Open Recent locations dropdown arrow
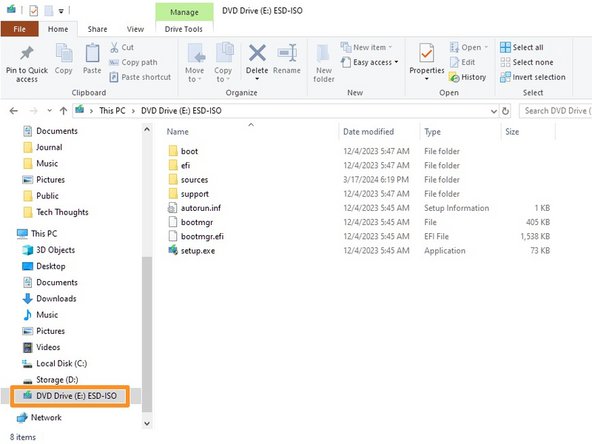Viewport: 592px width, 444px height. (49, 111)
